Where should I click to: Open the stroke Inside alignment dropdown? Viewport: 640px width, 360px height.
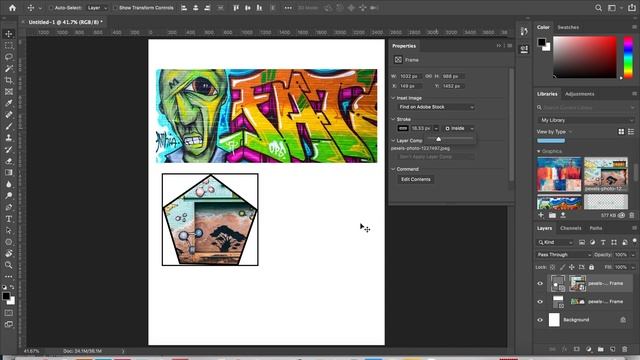tap(459, 128)
